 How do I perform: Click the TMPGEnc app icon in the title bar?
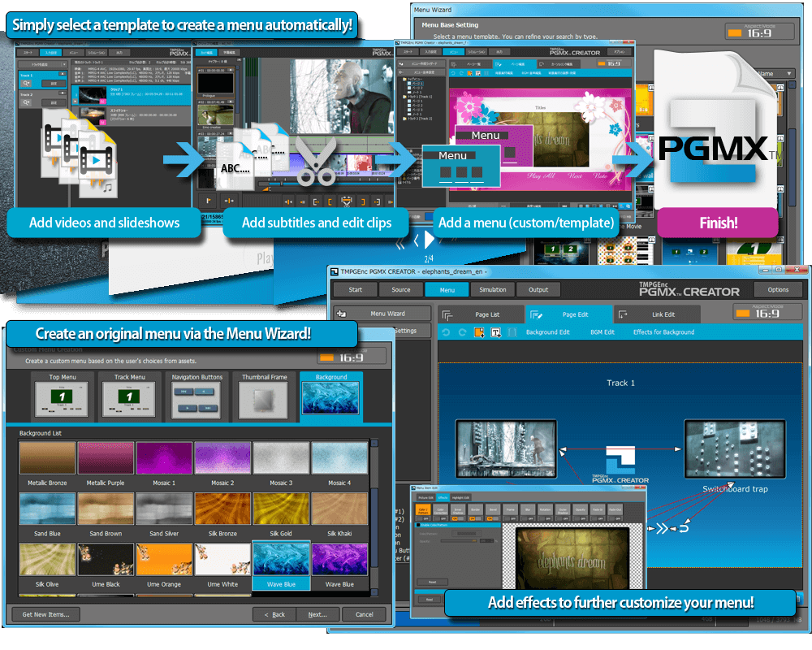(335, 271)
